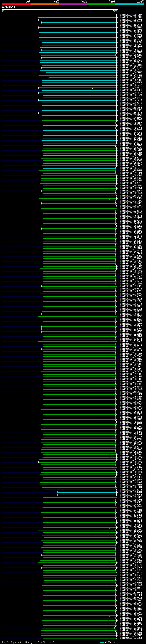The image size is (146, 644).
Task: Select the UniRef100_C9NQU3 label
Action: (x=131, y=499)
